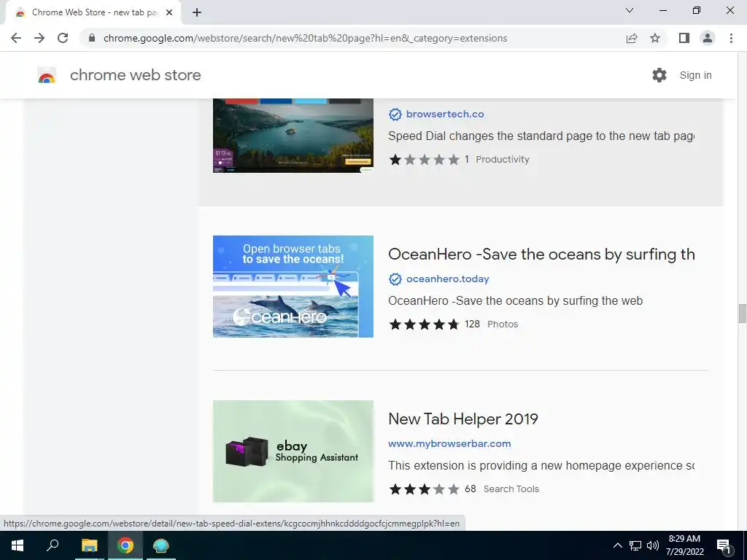Click the globe app taskbar icon
This screenshot has width=747, height=560.
pyautogui.click(x=161, y=545)
